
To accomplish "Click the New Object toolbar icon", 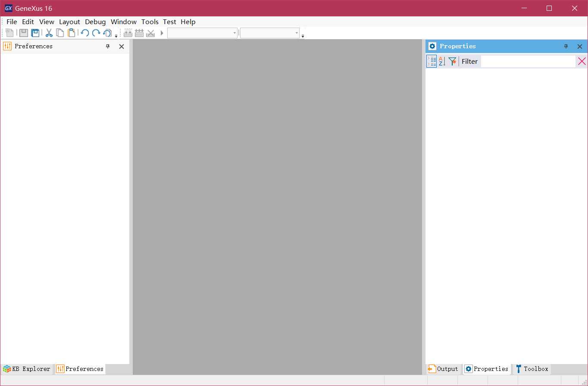I will tap(9, 33).
